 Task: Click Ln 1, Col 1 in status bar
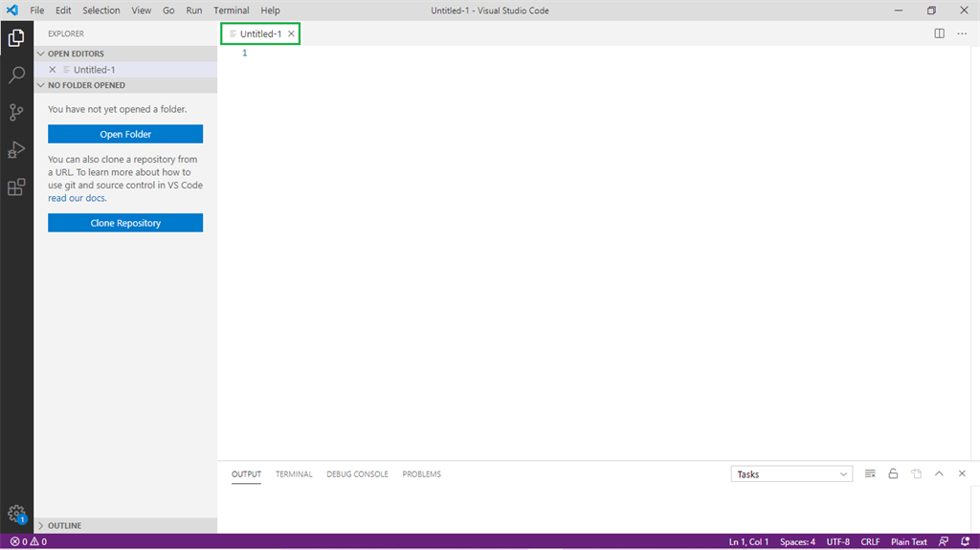[x=748, y=542]
